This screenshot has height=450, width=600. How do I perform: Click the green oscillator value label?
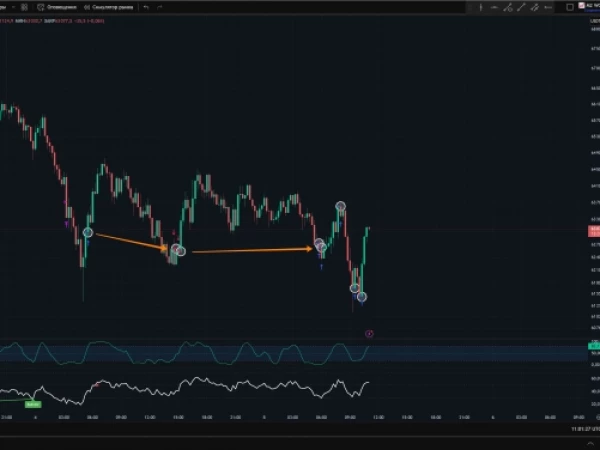[594, 346]
